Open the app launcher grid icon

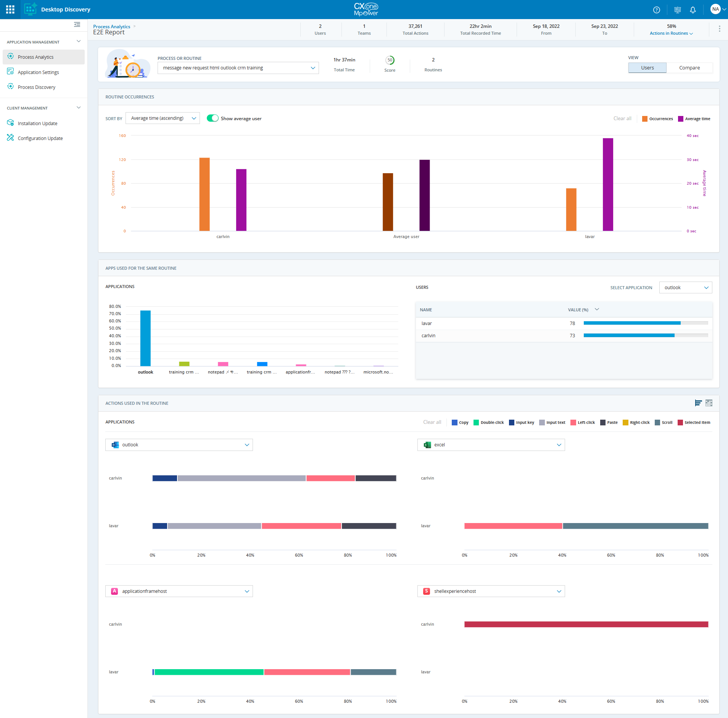pos(10,10)
